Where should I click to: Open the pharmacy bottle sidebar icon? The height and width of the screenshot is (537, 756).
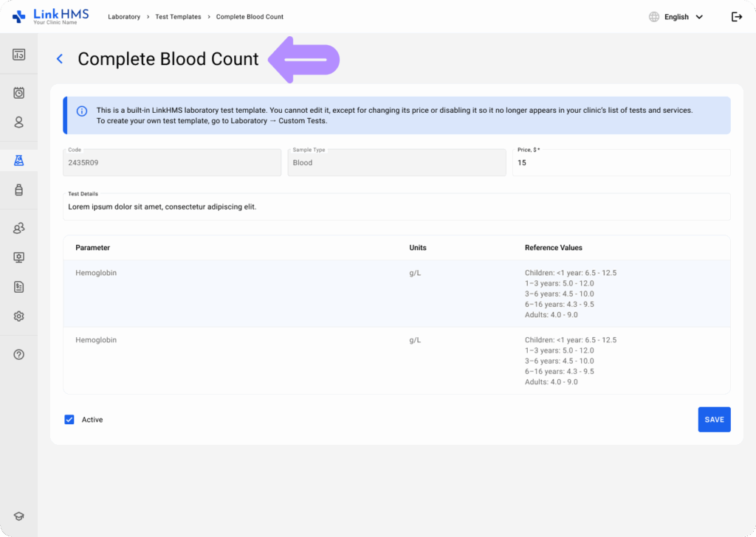click(x=18, y=190)
